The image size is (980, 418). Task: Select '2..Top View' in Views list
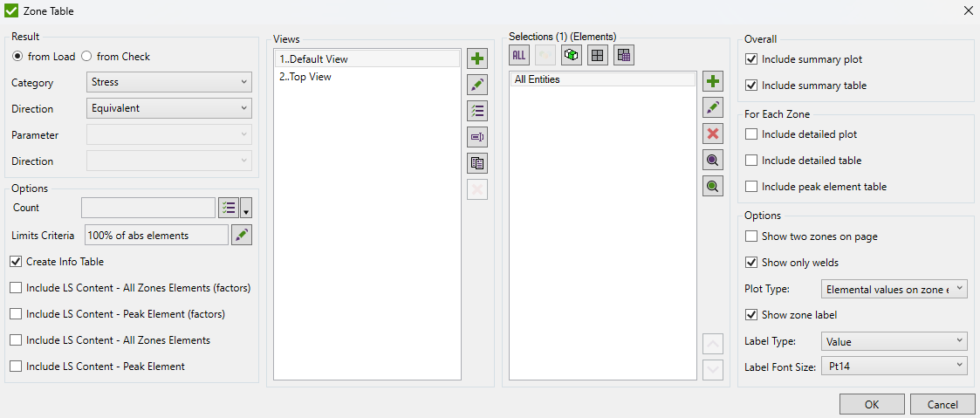point(305,77)
